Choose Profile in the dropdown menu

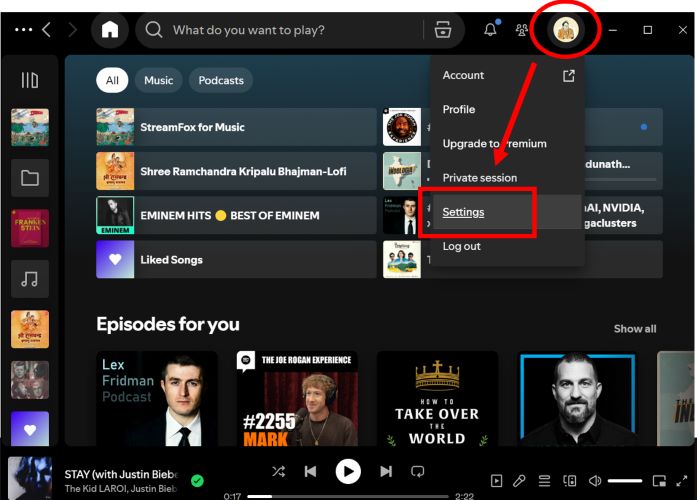[507, 109]
